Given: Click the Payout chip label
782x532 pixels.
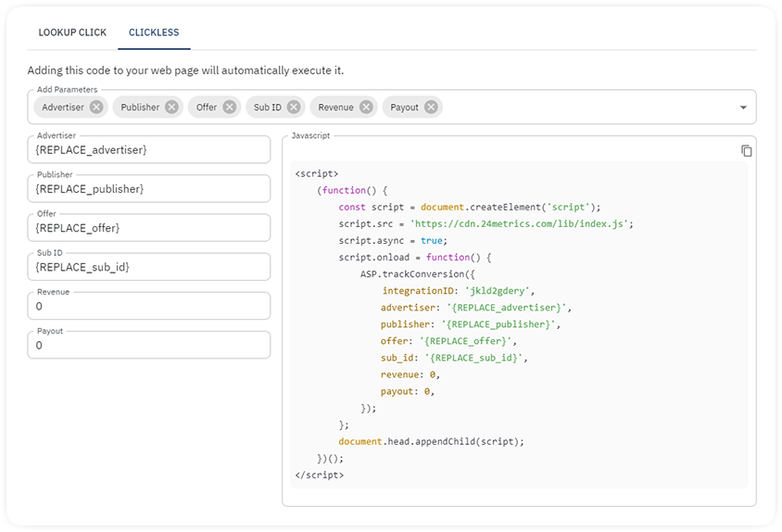Looking at the screenshot, I should coord(405,108).
